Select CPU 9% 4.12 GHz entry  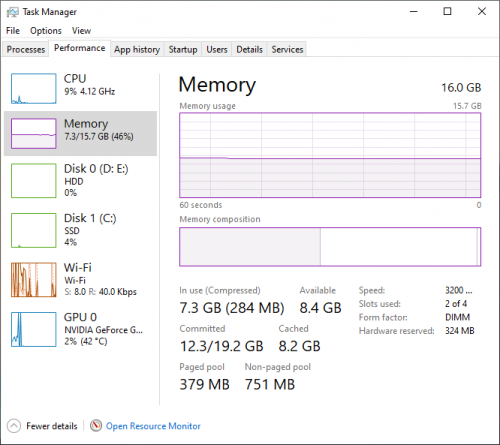[x=80, y=89]
